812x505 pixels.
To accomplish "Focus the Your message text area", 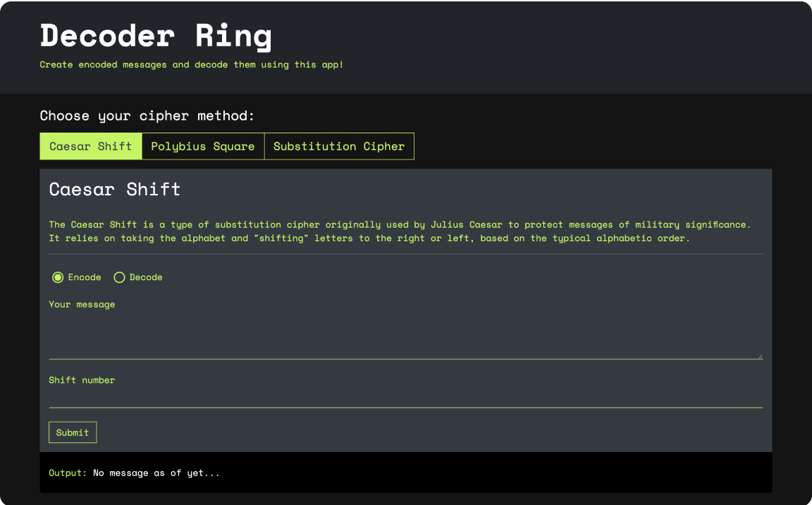I will (x=405, y=336).
